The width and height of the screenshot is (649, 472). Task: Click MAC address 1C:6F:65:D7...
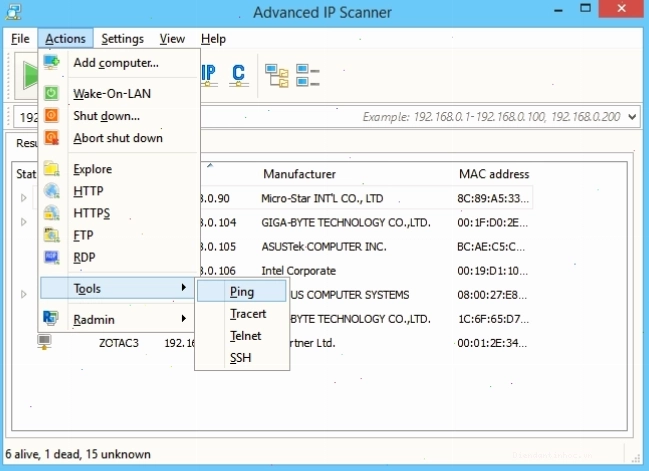pyautogui.click(x=493, y=319)
